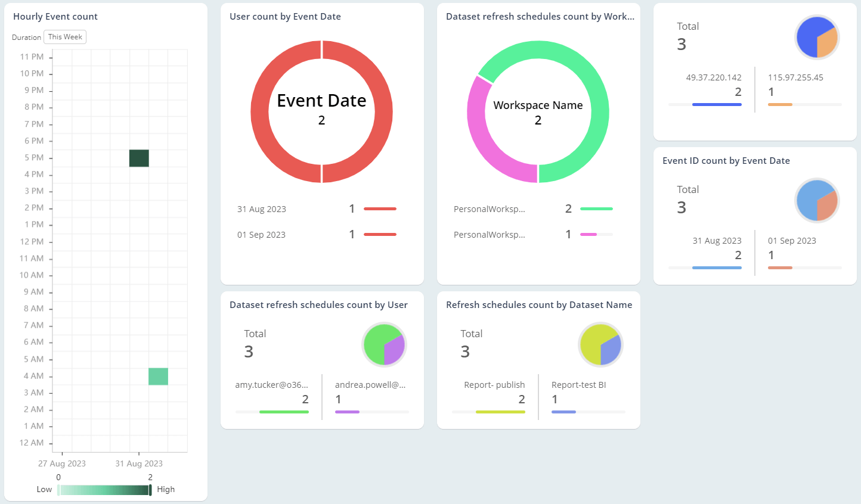
Task: Click the light green 4 AM heatmap cell
Action: pos(158,375)
